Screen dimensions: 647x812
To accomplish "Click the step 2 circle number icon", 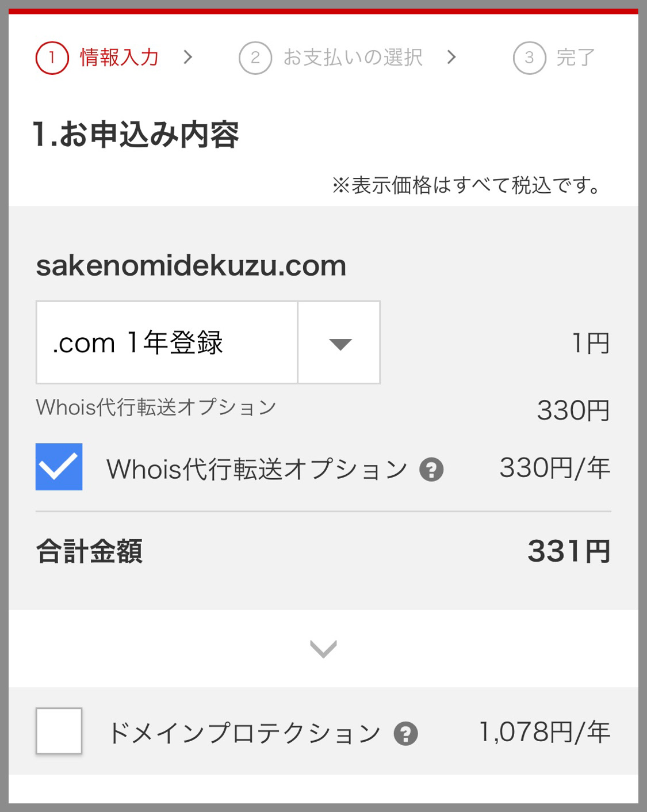I will 255,58.
